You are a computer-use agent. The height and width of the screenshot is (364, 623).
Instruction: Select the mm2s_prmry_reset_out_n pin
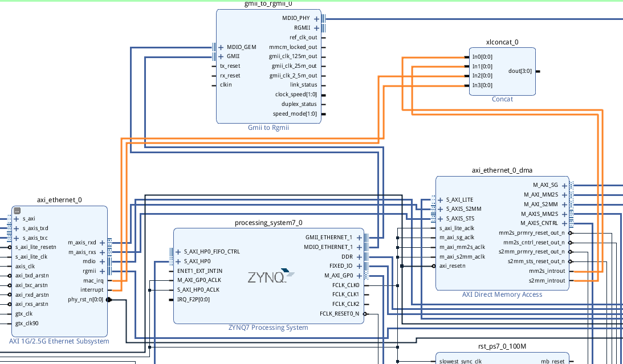coord(532,233)
